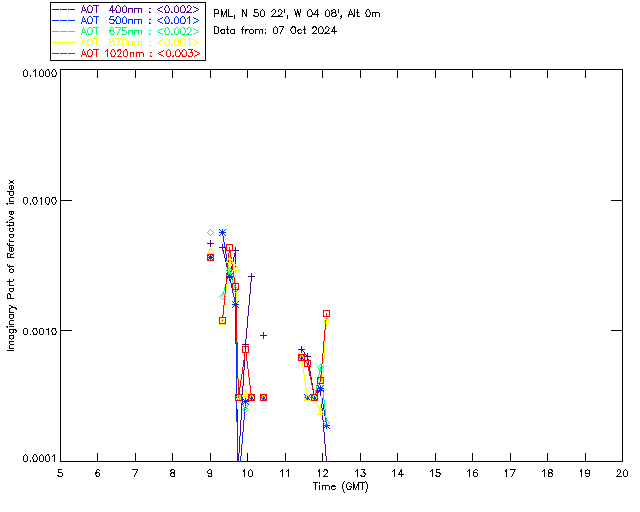
Task: Select the 0.0001 y-axis tick label
Action: click(34, 459)
